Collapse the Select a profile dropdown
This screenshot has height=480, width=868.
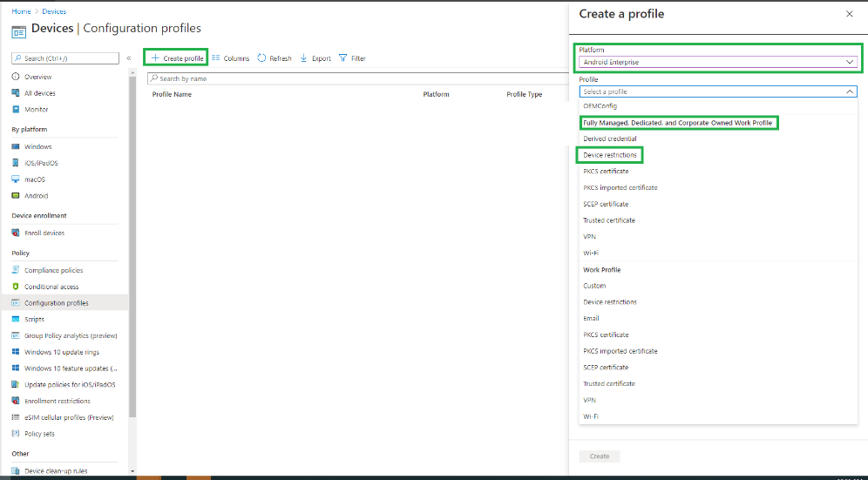850,91
